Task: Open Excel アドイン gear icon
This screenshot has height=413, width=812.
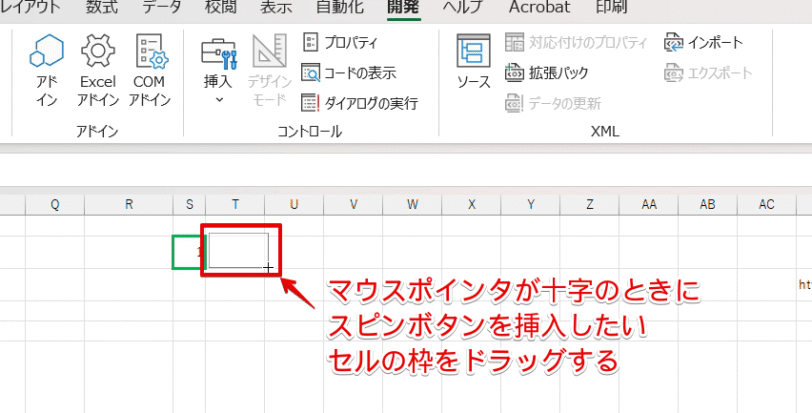Action: (x=98, y=70)
